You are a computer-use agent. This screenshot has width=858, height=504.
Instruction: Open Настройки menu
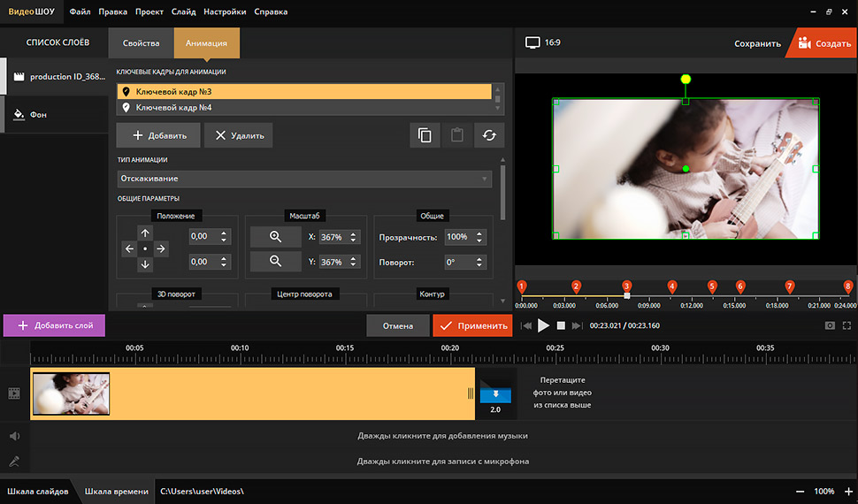point(225,11)
